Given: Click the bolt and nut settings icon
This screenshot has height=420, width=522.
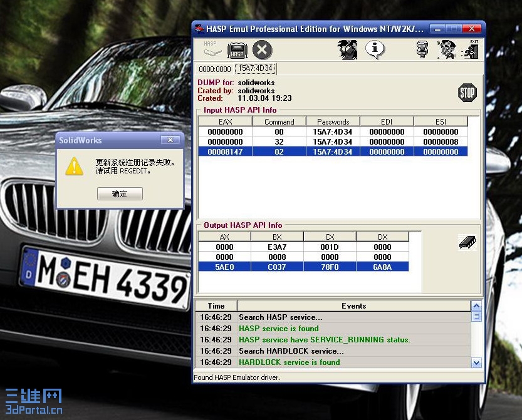Looking at the screenshot, I should click(422, 49).
